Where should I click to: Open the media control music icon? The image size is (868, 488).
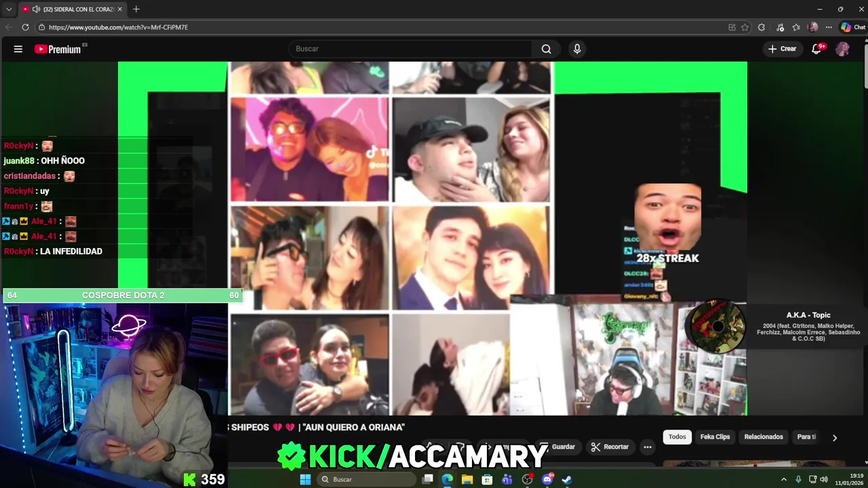[781, 27]
